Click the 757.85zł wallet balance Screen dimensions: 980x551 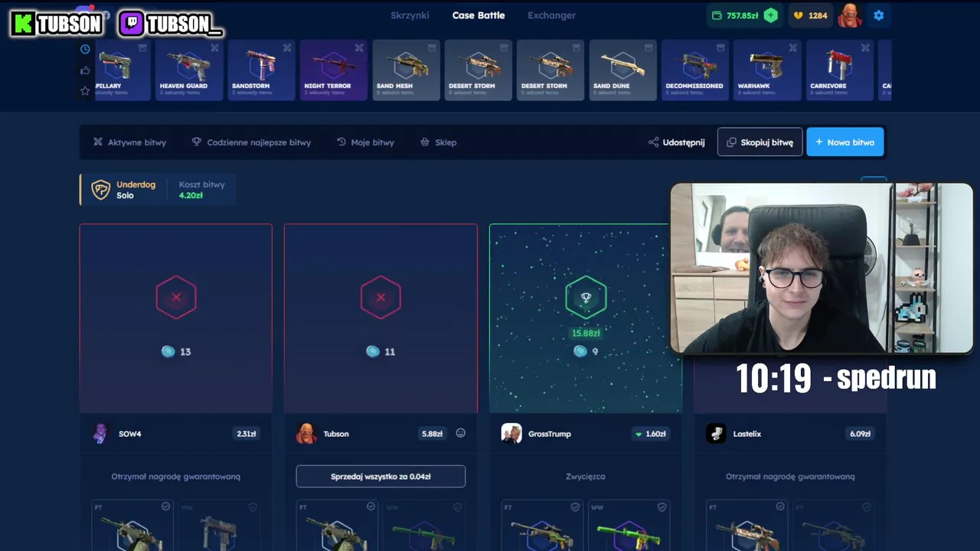tap(734, 15)
